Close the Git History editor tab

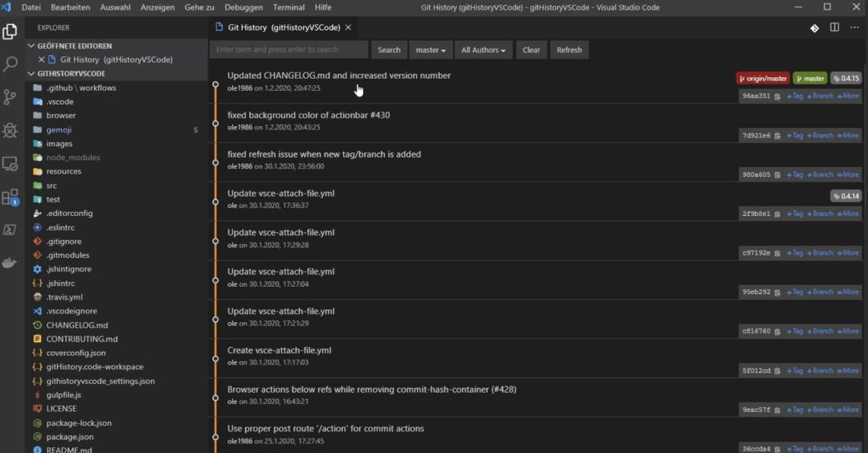pos(348,27)
